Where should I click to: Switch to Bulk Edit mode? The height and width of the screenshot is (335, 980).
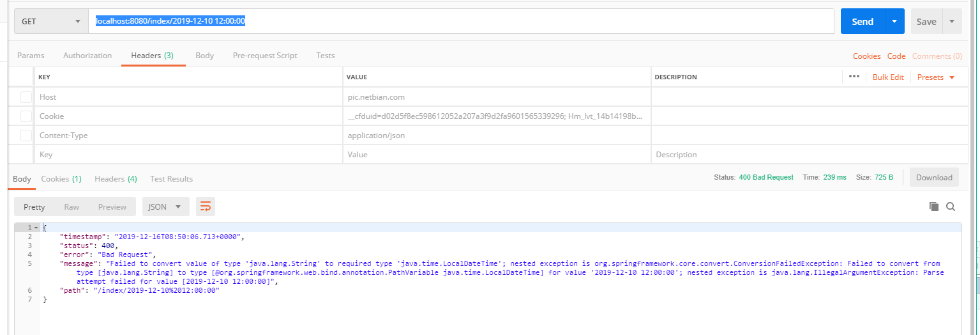click(x=888, y=77)
